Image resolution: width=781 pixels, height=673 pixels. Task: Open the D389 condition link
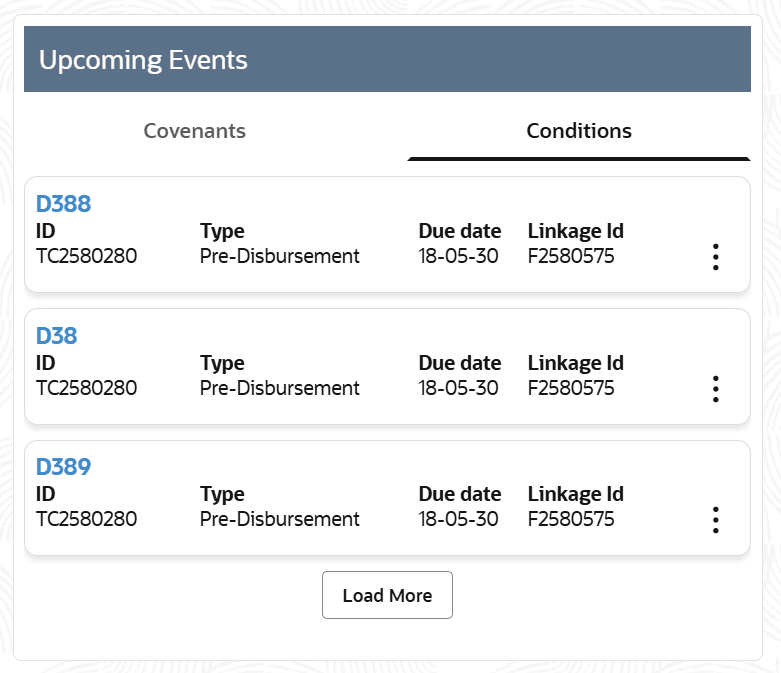tap(63, 467)
